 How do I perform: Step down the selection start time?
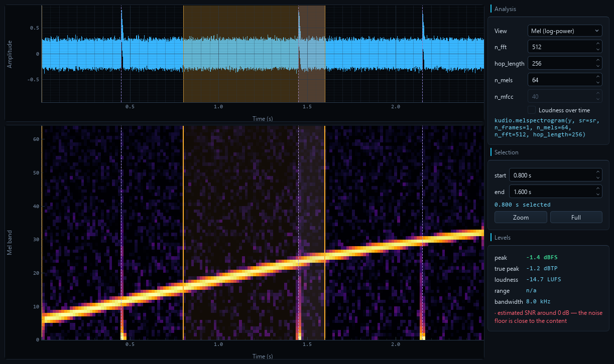(597, 178)
